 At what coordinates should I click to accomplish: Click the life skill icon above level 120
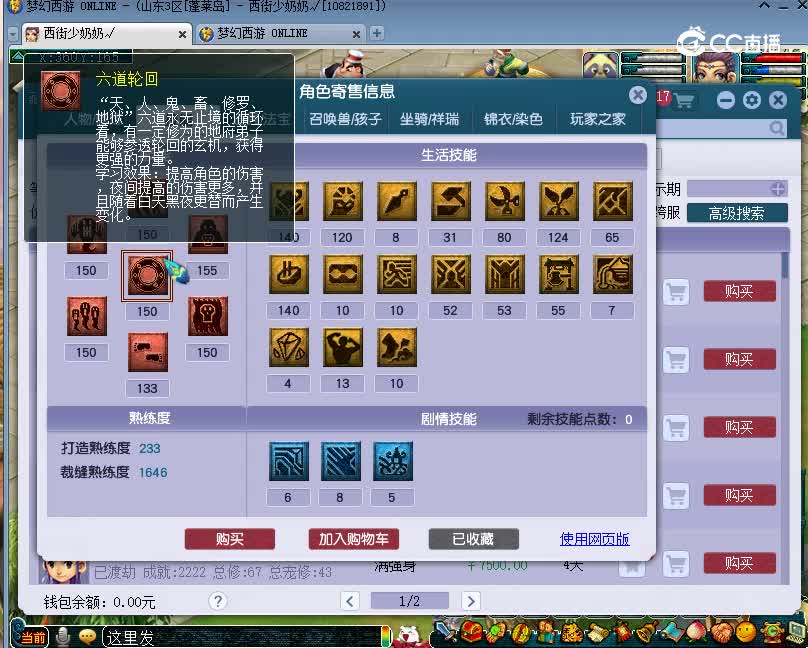[x=342, y=201]
